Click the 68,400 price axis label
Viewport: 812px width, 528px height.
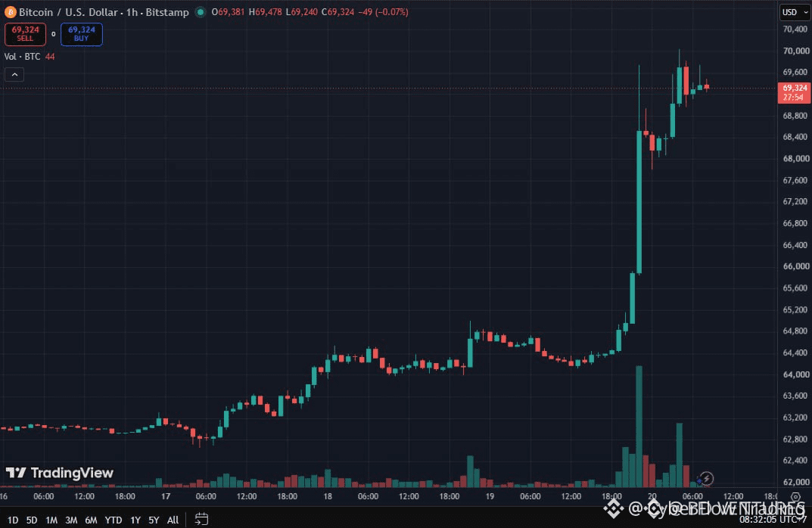[795, 137]
